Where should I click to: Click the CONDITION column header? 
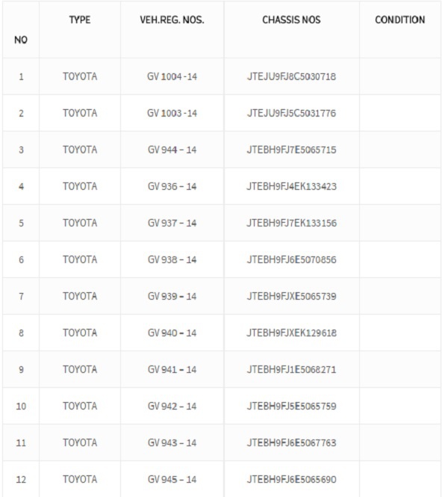[400, 20]
